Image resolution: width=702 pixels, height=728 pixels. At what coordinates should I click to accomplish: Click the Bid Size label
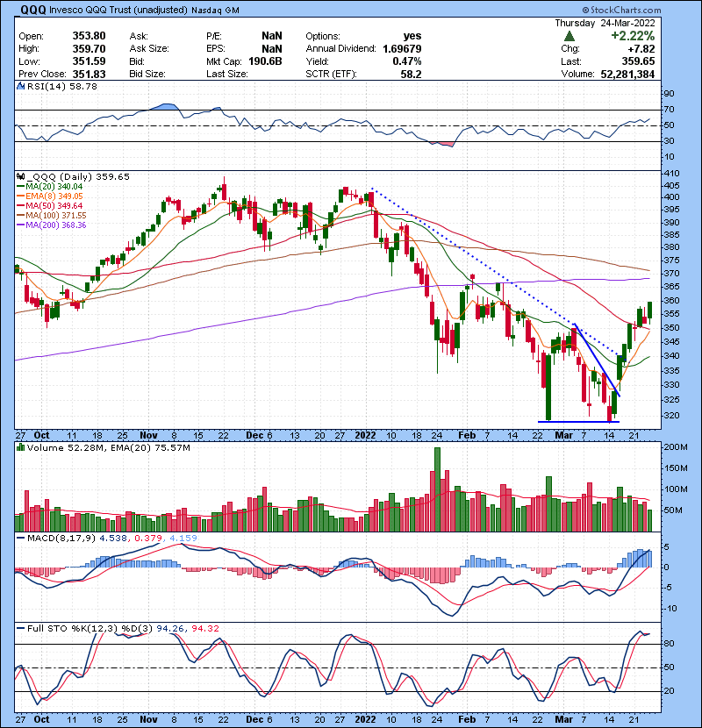(147, 74)
